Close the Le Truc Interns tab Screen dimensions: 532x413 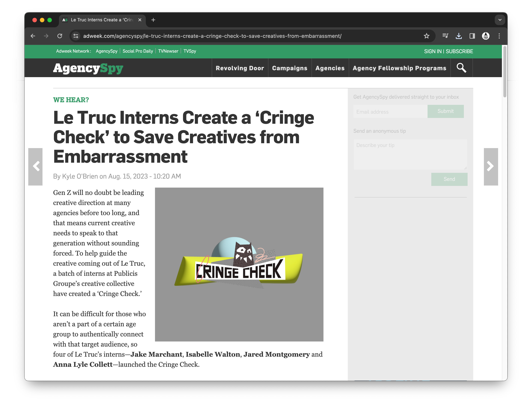click(140, 20)
